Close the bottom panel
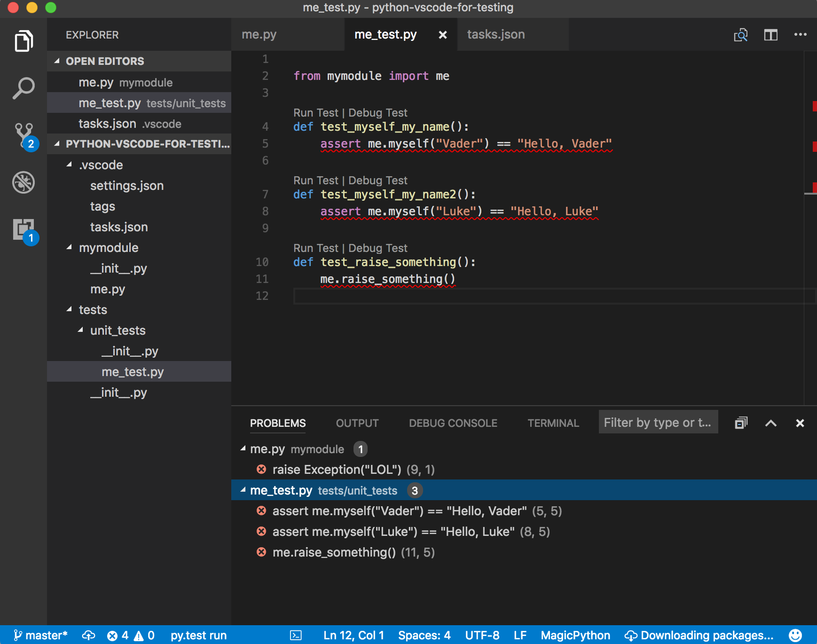 800,423
